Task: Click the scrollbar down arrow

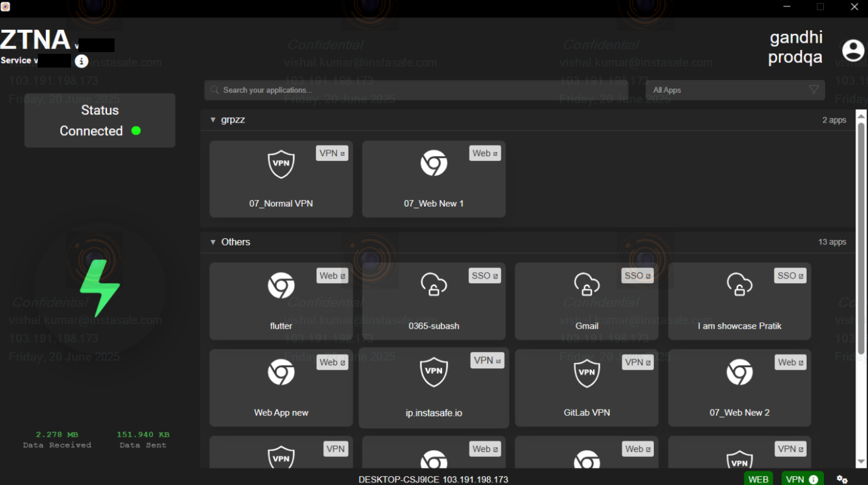Action: 861,462
